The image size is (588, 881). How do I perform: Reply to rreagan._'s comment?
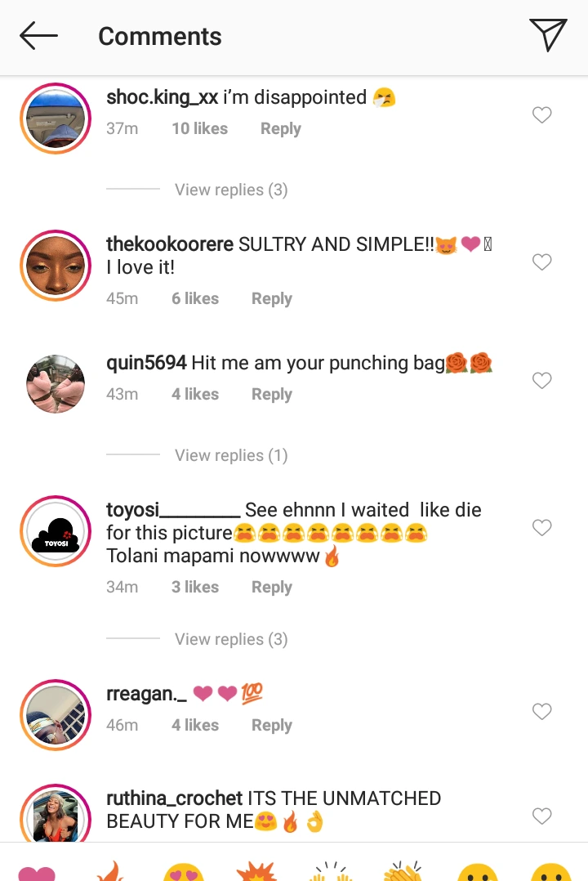pos(272,725)
